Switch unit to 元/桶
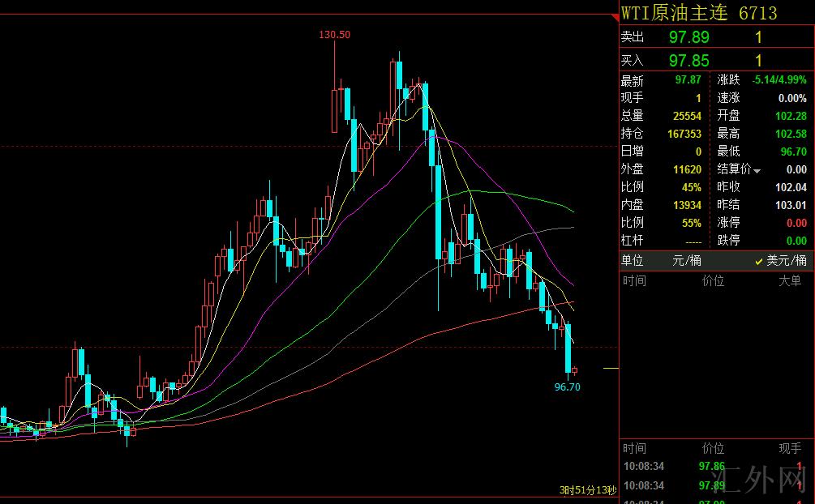 (684, 260)
